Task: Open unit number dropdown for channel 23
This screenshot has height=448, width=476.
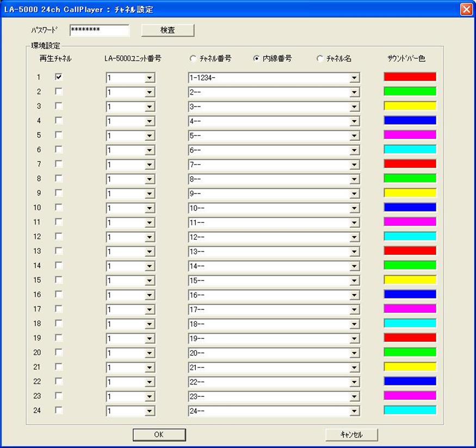Action: click(150, 397)
